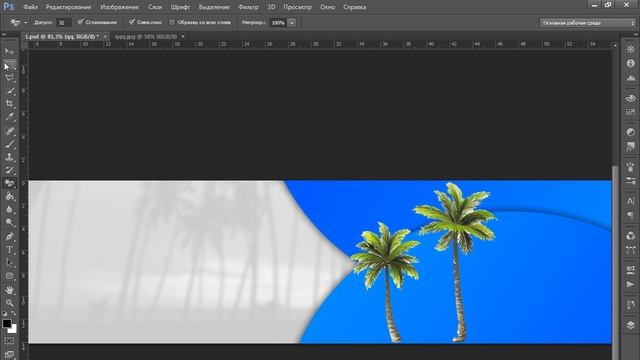Close the l.psd document tab
Viewport: 640px width, 360px height.
105,37
